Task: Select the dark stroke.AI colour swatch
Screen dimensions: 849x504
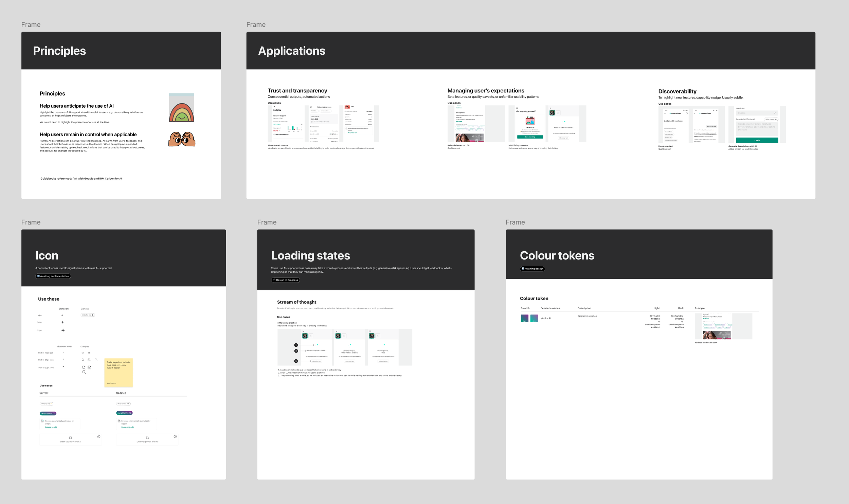Action: pyautogui.click(x=534, y=318)
